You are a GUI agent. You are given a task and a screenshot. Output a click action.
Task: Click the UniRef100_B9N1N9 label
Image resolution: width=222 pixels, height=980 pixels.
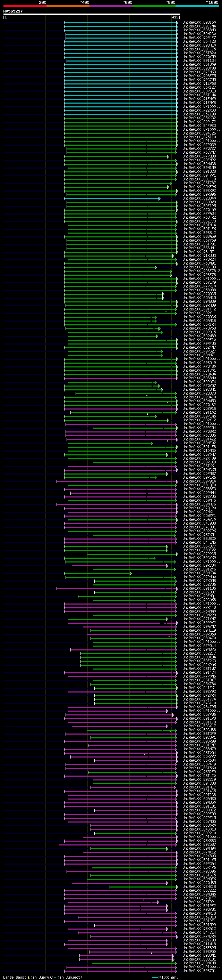click(199, 168)
